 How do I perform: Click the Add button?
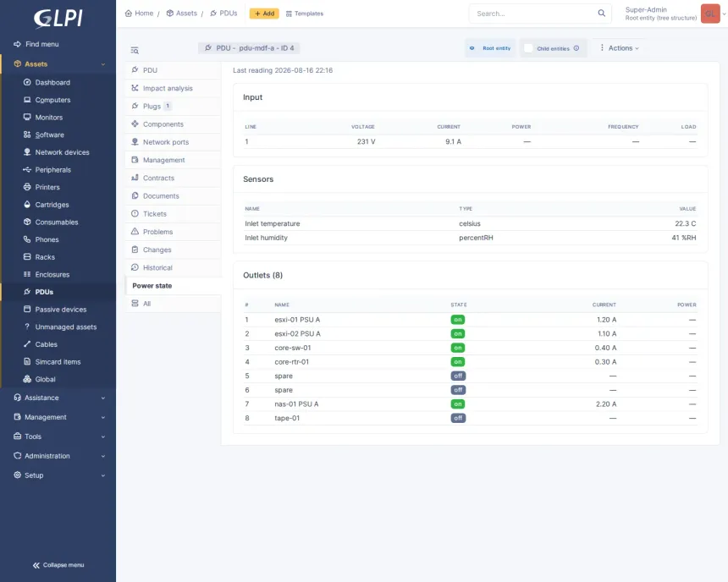(264, 14)
